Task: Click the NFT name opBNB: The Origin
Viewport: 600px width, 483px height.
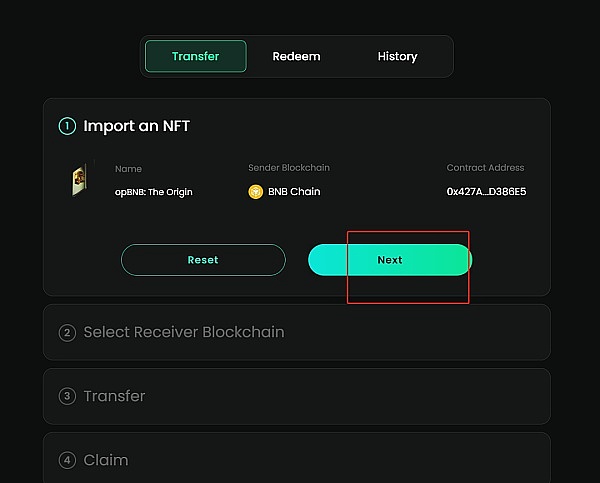Action: 153,191
